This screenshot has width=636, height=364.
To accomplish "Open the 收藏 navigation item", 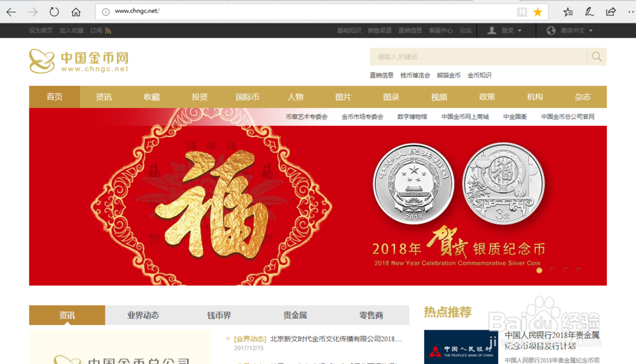I will point(152,97).
